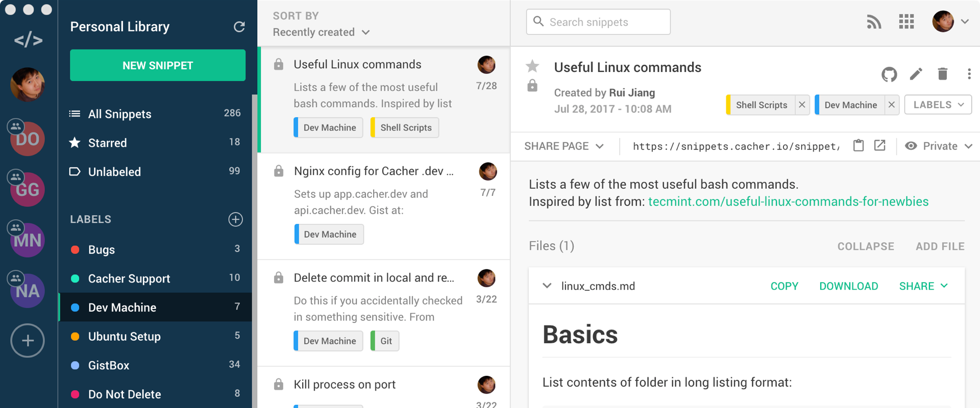The width and height of the screenshot is (980, 408).
Task: Open the tecmint.com useful commands link
Action: coord(788,202)
